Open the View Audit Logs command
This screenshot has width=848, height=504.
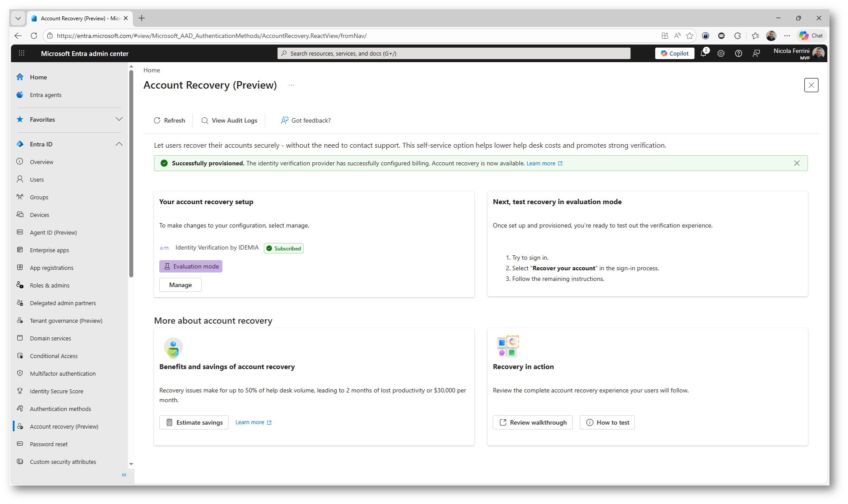tap(229, 120)
